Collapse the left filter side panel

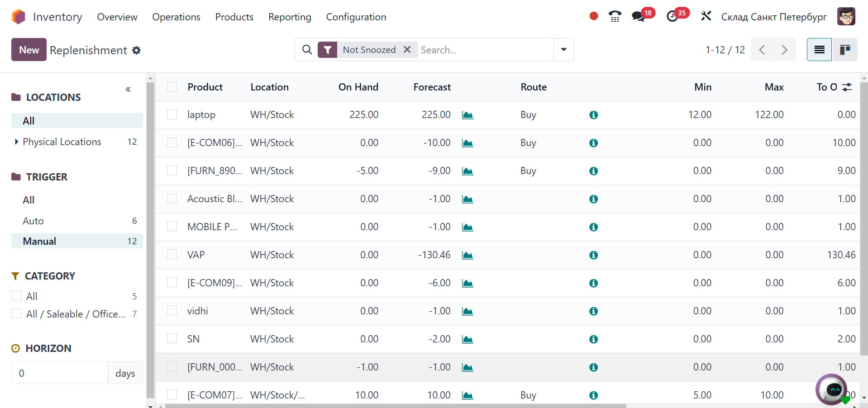(128, 89)
